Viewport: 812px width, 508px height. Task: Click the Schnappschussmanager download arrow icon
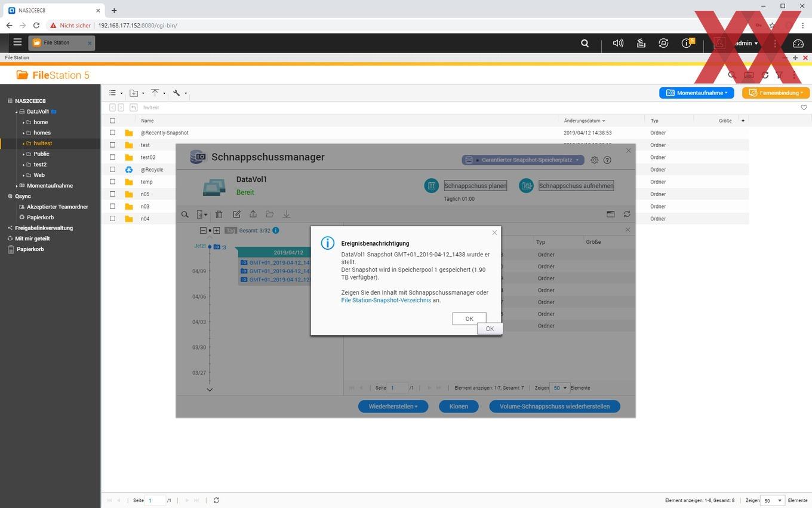286,214
